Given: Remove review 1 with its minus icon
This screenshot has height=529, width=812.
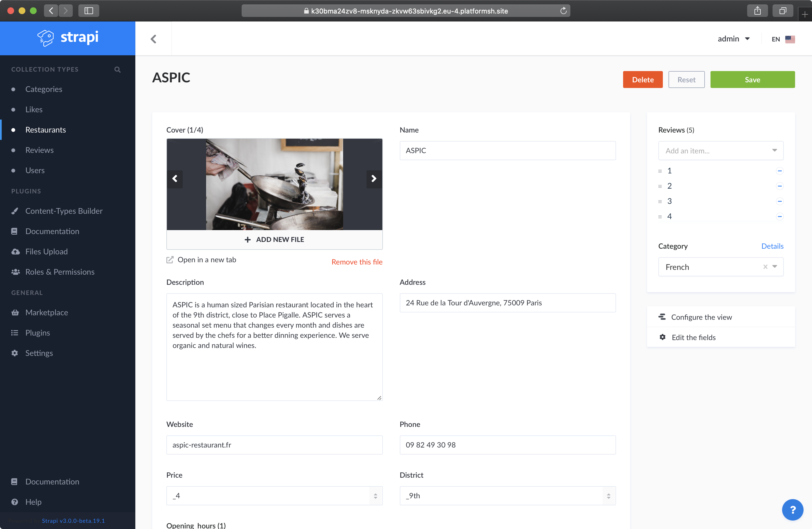Looking at the screenshot, I should pos(779,171).
